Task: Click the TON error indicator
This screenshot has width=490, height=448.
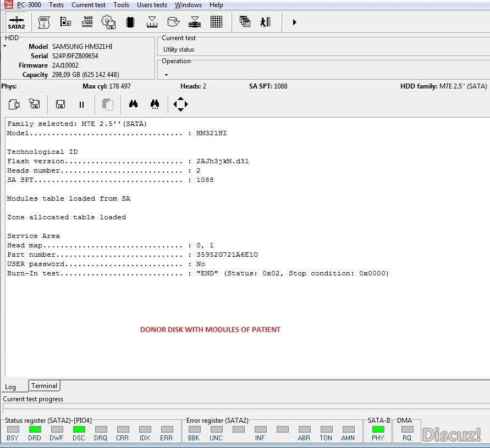Action: pyautogui.click(x=326, y=429)
